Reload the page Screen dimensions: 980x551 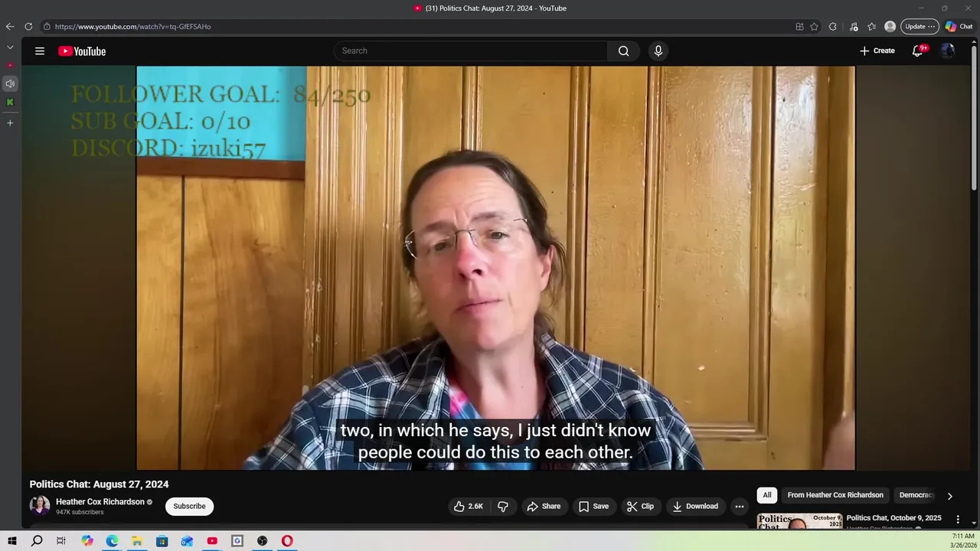pos(28,27)
